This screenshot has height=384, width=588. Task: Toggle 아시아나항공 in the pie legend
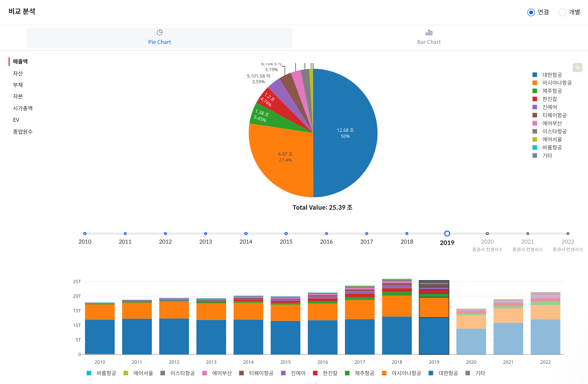click(552, 83)
